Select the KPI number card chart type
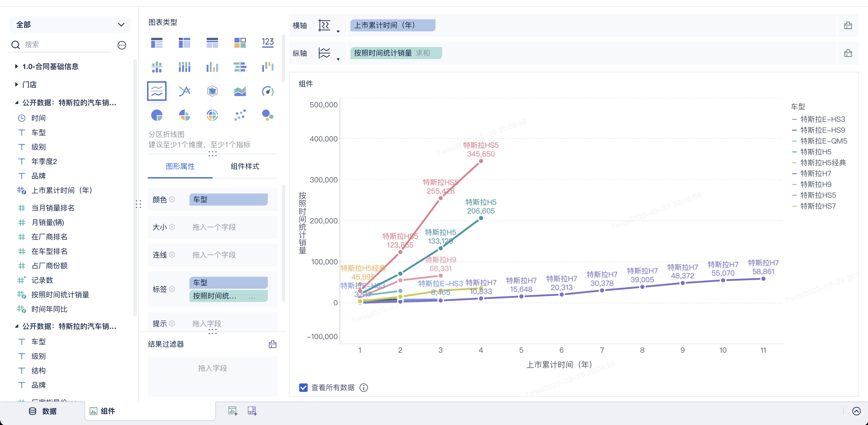868x425 pixels. (268, 43)
